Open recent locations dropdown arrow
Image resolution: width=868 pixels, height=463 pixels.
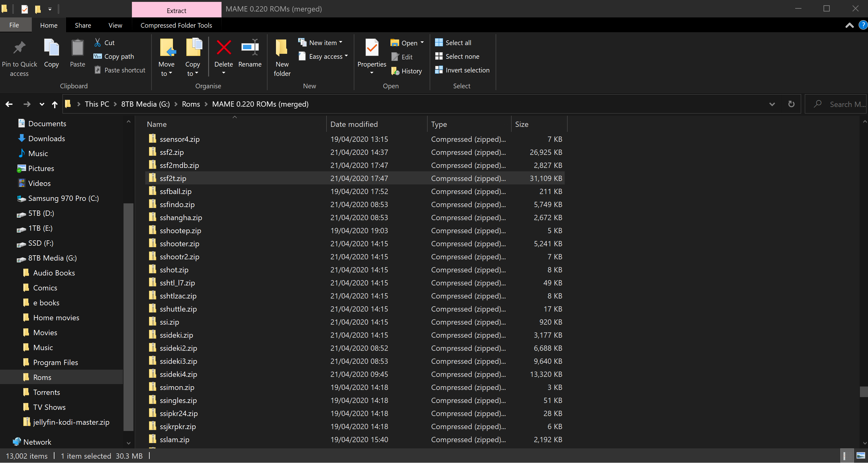tap(42, 104)
